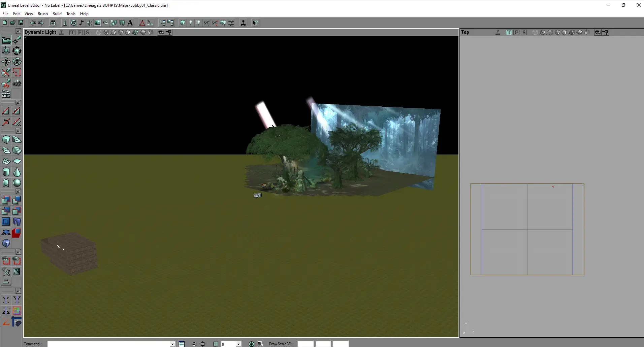The width and height of the screenshot is (644, 347).
Task: Toggle Front view F in Dynamic Light viewport
Action: tap(80, 32)
